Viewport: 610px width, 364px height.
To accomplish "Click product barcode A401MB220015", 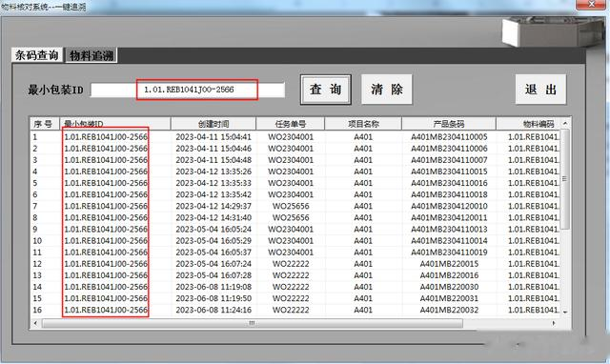I will pyautogui.click(x=449, y=264).
